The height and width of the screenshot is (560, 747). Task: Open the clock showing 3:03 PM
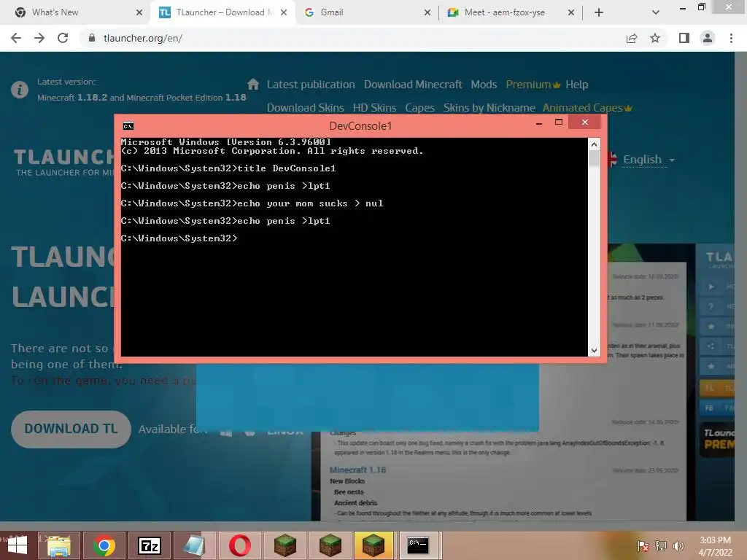[x=715, y=546]
